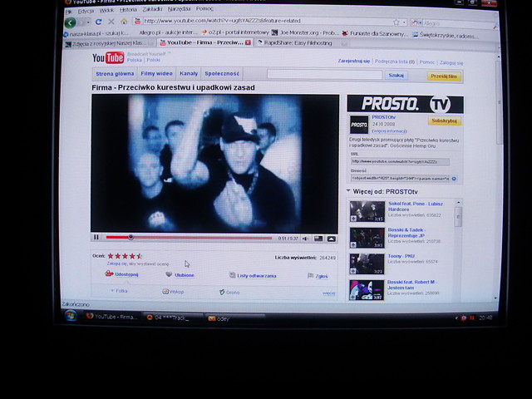This screenshot has width=532, height=399.
Task: Switch to Zdjęcia z rosyjskiej Naszej Klasy tab
Action: (x=109, y=43)
